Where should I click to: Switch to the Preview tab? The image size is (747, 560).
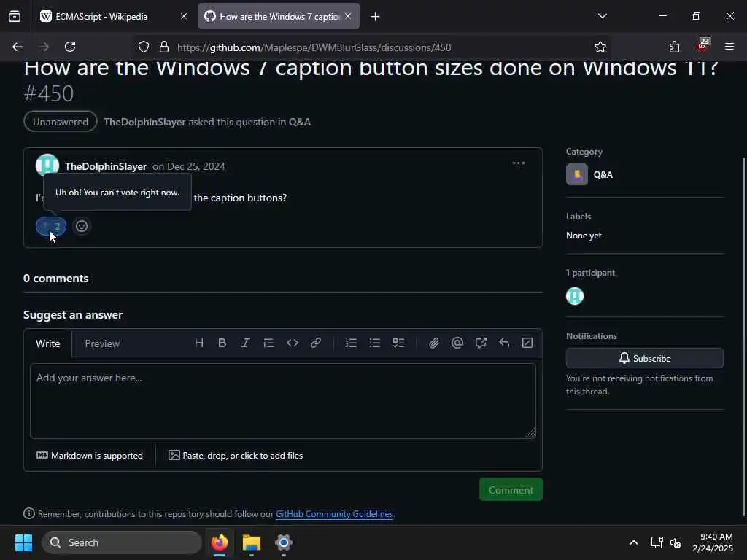(x=102, y=343)
